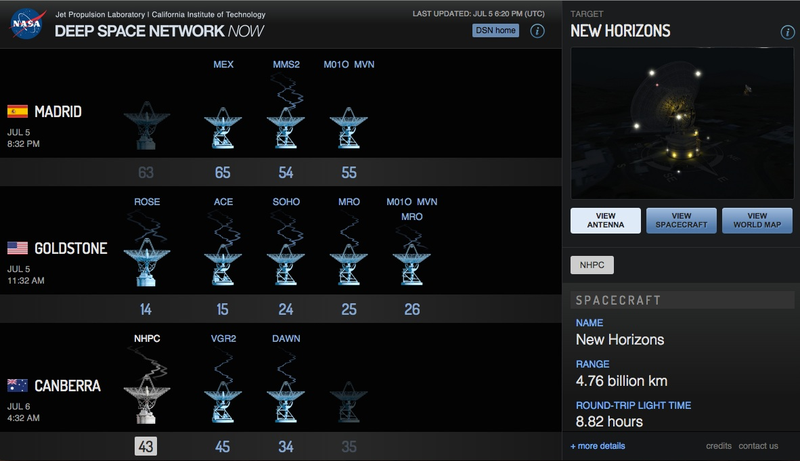
Task: Select MRO label above Goldstone dish 26
Action: pyautogui.click(x=412, y=217)
